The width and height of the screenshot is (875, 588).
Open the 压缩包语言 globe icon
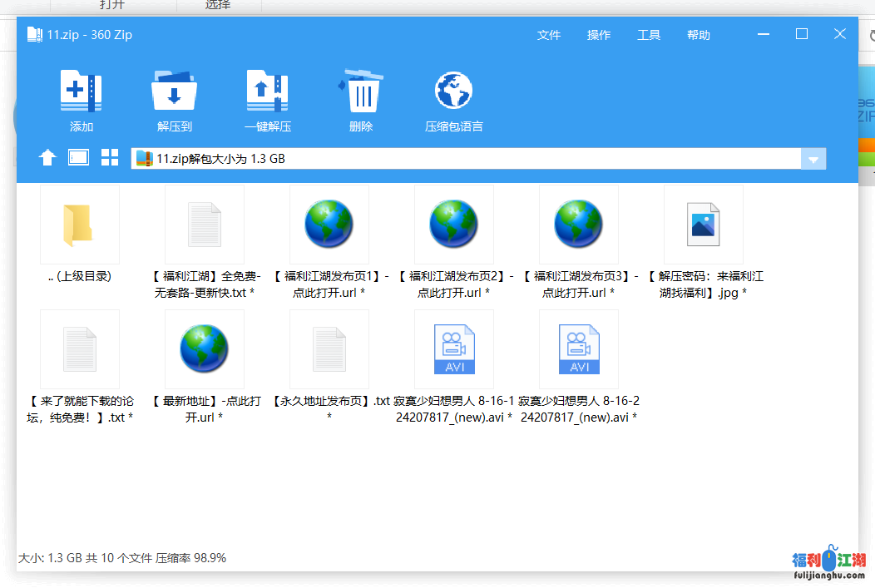(453, 92)
